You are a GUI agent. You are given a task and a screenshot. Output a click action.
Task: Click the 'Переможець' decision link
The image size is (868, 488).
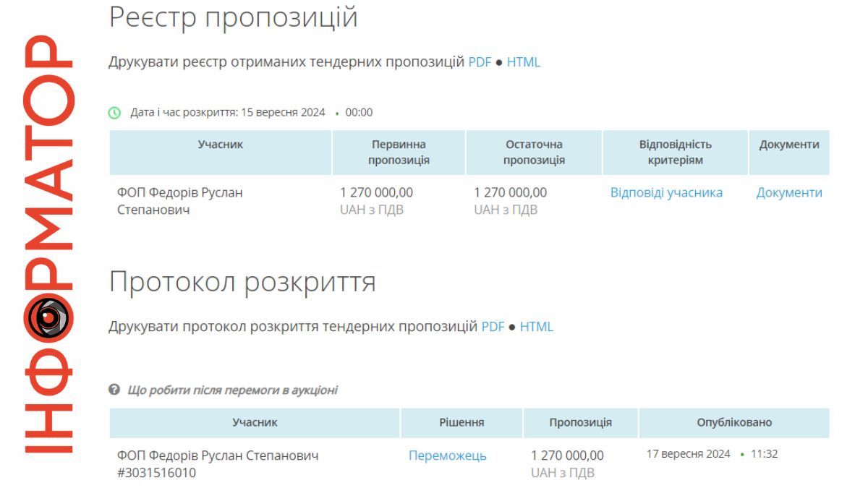448,455
